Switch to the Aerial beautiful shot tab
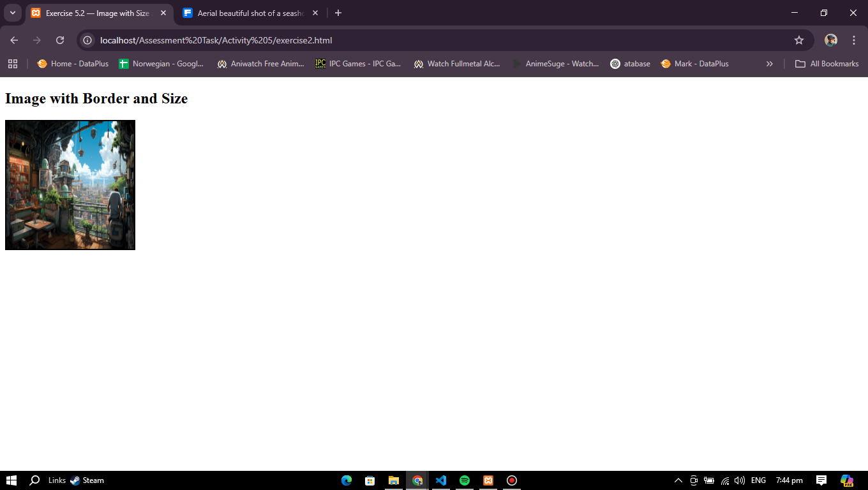Screen dimensions: 868x490 [250, 13]
